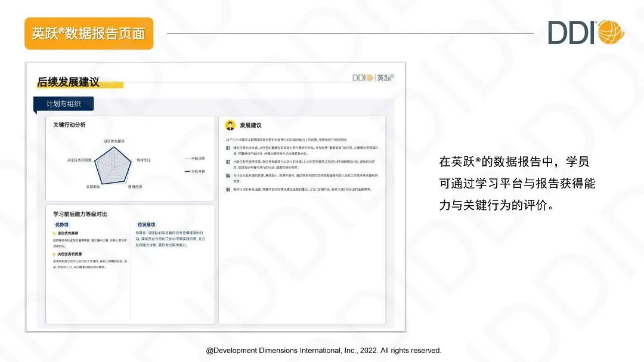
Task: Click the 优势项 column label
Action: click(61, 225)
